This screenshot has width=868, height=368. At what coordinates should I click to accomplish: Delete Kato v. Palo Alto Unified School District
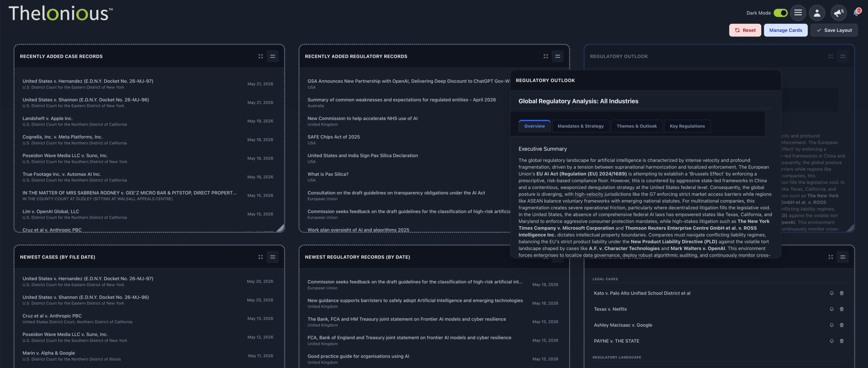[x=842, y=293]
